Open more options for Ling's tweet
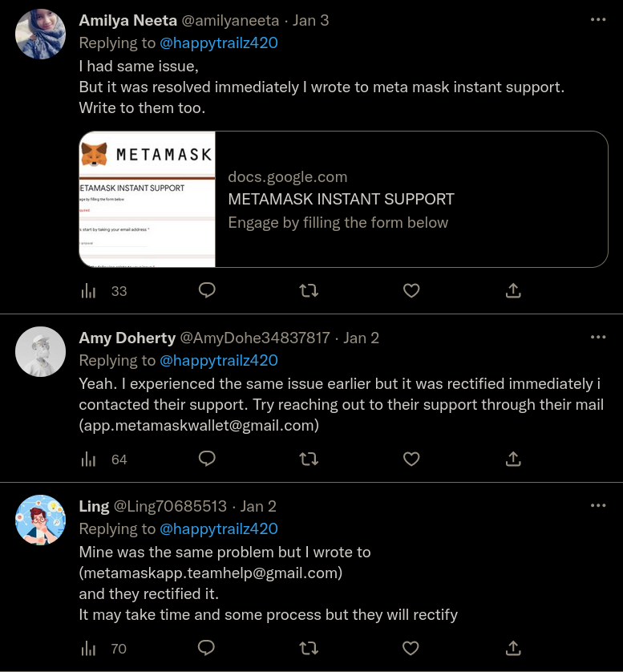 click(x=598, y=505)
